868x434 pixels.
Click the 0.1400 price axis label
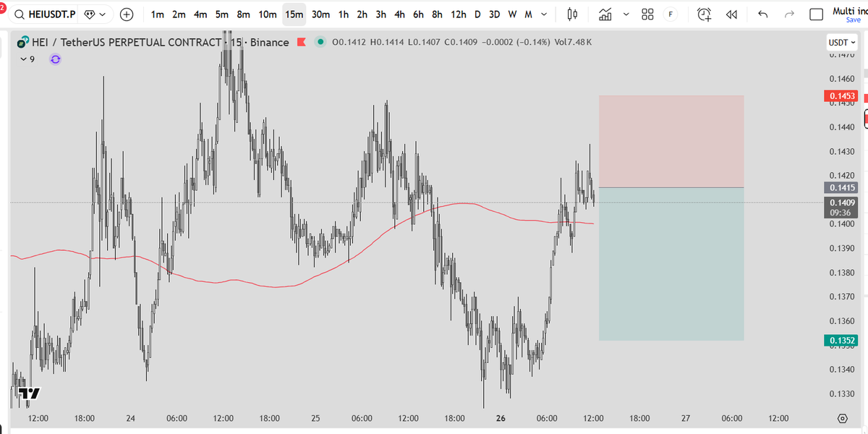pos(842,224)
